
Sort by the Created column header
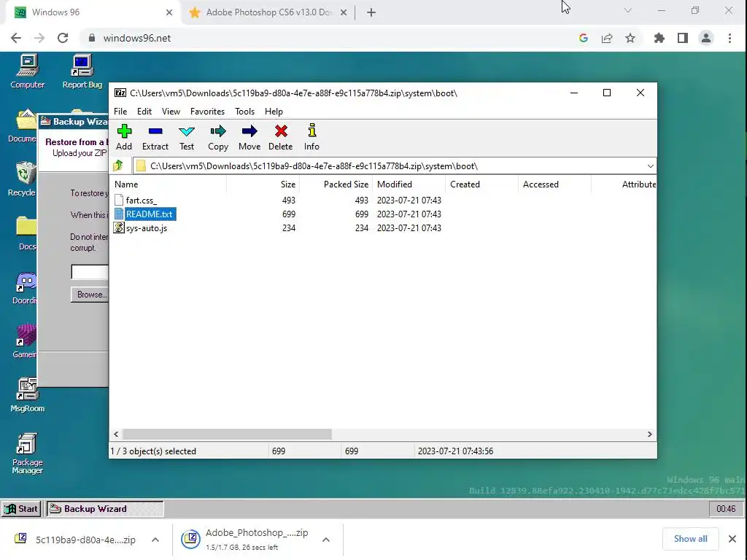pyautogui.click(x=481, y=184)
